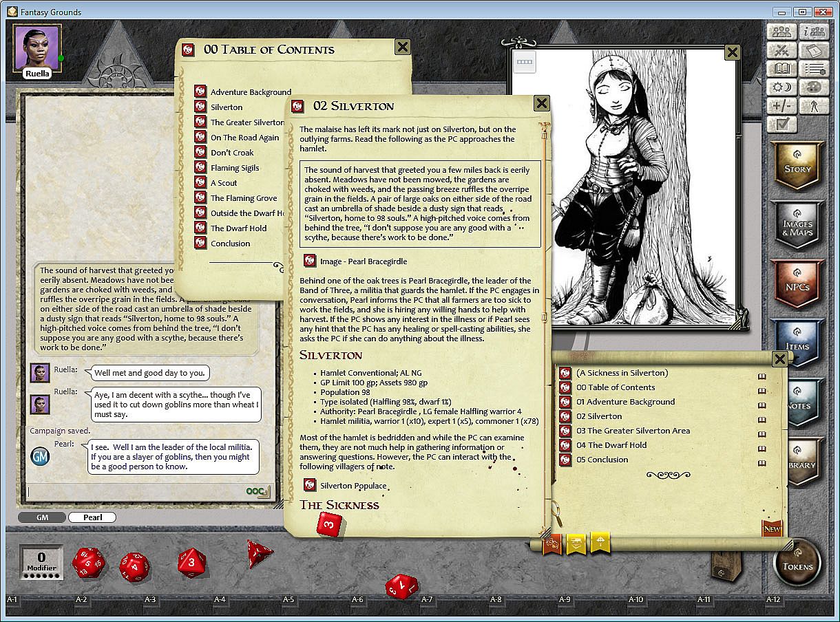
Task: Close the 00 Table of Contents window
Action: [x=403, y=47]
